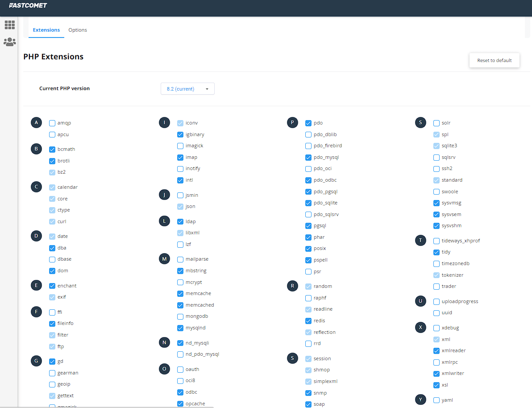532x408 pixels.
Task: Enable the nd_pdo_mysql extension
Action: coord(180,354)
